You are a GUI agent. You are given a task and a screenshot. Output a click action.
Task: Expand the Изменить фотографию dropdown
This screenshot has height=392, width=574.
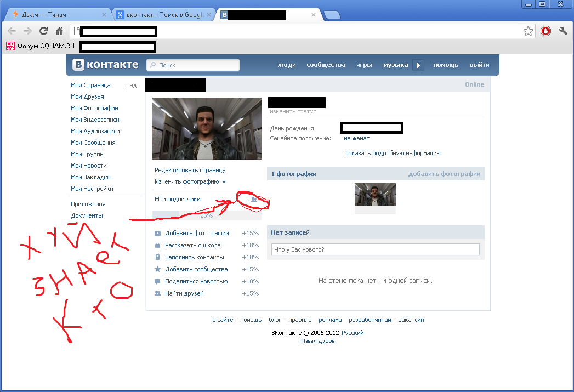coord(190,181)
